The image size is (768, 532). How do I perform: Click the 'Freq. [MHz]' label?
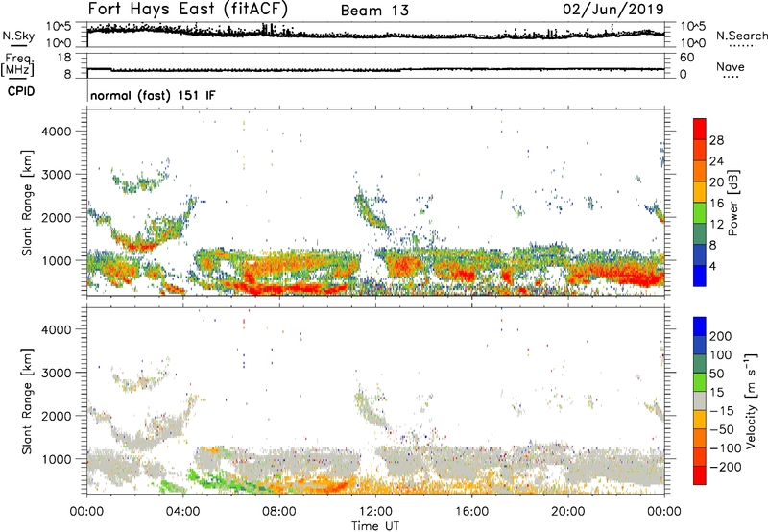click(18, 64)
